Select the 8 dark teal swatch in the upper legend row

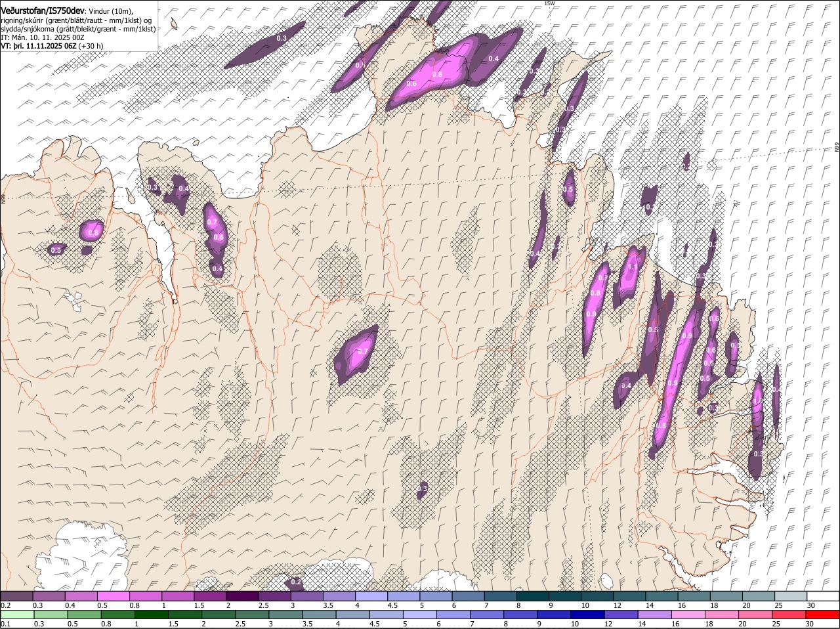pos(532,596)
